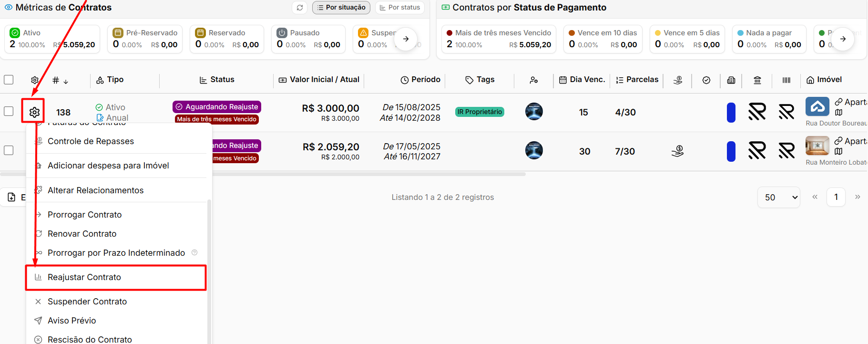
Task: Click the gear icon in table header
Action: coord(35,80)
